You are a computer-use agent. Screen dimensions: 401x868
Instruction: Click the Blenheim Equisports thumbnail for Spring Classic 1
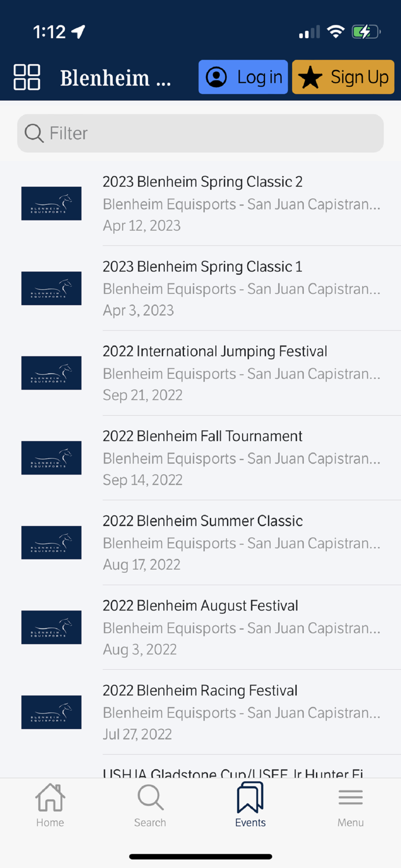coord(51,288)
